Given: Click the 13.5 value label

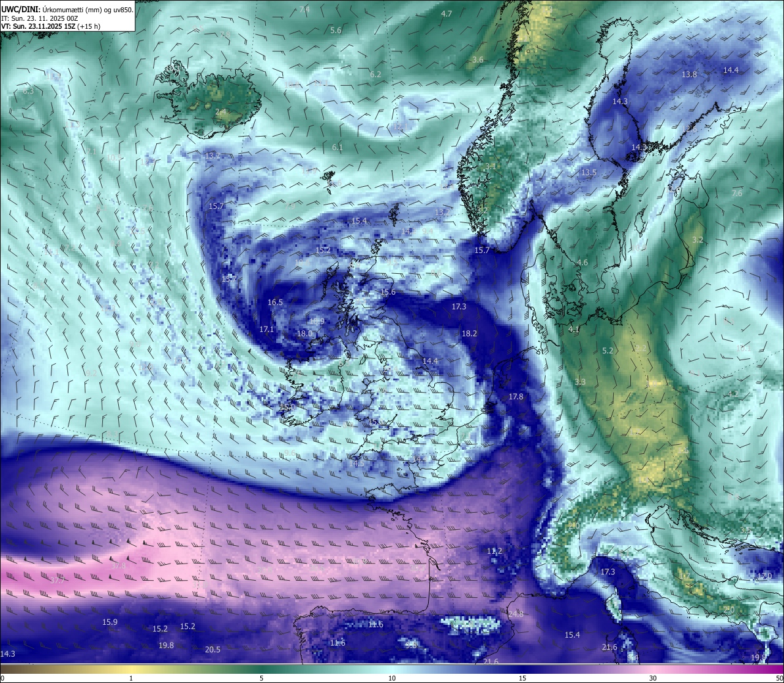Looking at the screenshot, I should [589, 173].
